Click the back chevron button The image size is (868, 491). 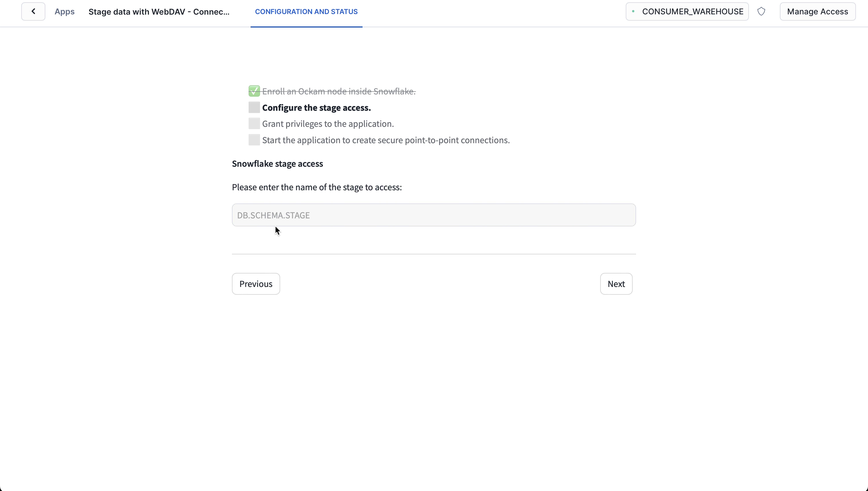coord(33,11)
